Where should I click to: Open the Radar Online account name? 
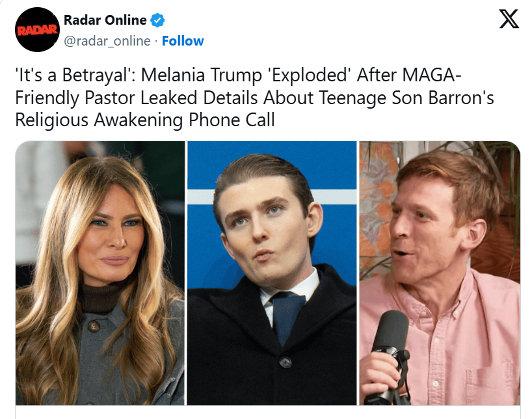[105, 20]
